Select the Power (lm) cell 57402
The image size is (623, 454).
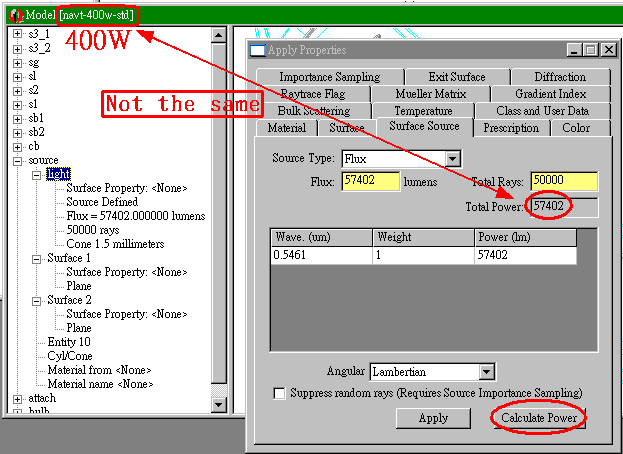526,255
